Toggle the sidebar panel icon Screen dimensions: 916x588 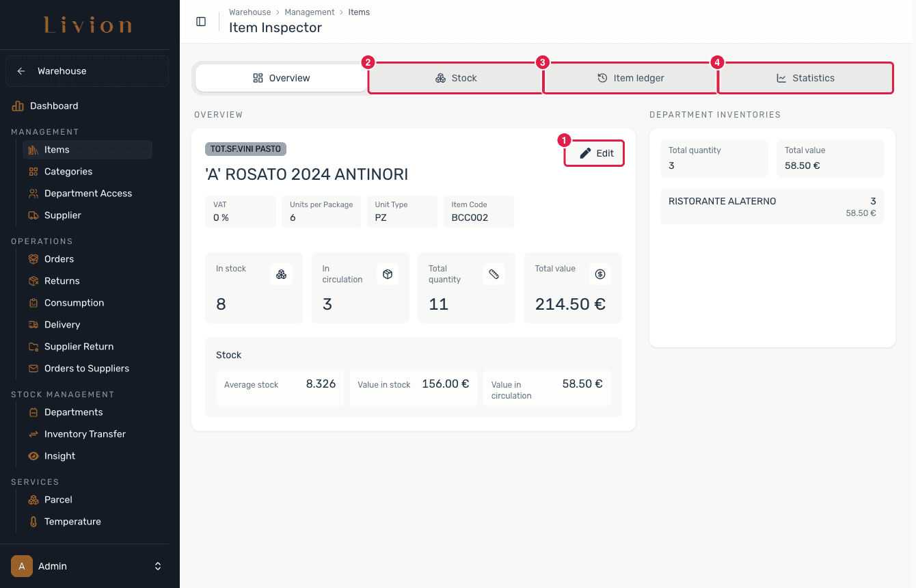201,21
